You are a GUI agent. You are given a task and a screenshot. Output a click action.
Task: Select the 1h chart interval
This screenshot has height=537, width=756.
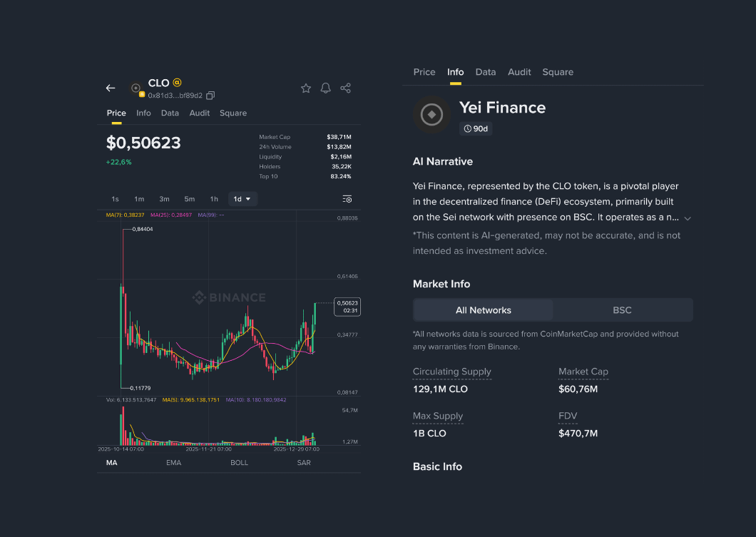pos(214,199)
